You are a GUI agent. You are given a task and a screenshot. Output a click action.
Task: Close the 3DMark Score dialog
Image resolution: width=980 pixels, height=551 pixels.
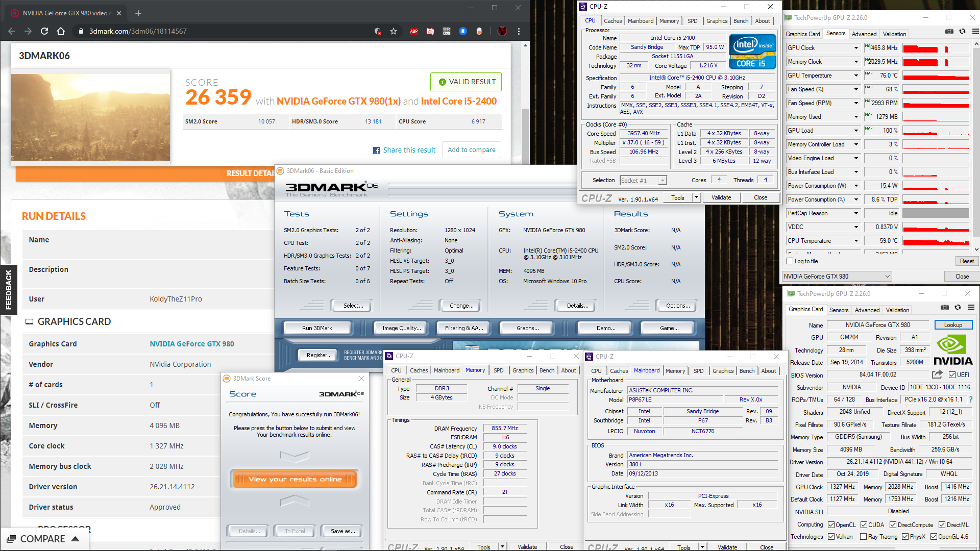tap(361, 379)
